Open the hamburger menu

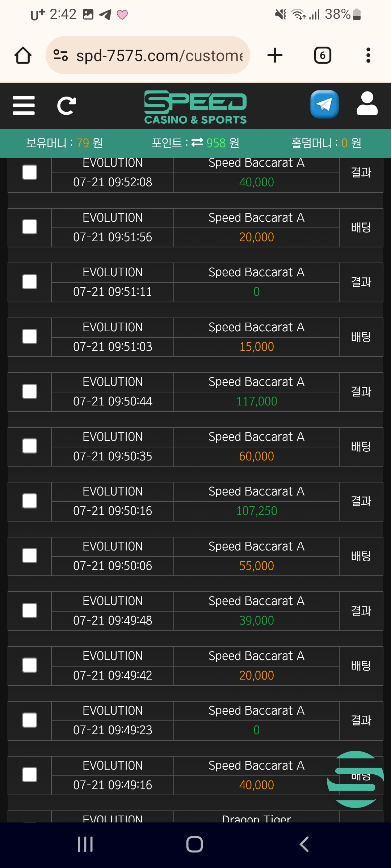pyautogui.click(x=24, y=105)
